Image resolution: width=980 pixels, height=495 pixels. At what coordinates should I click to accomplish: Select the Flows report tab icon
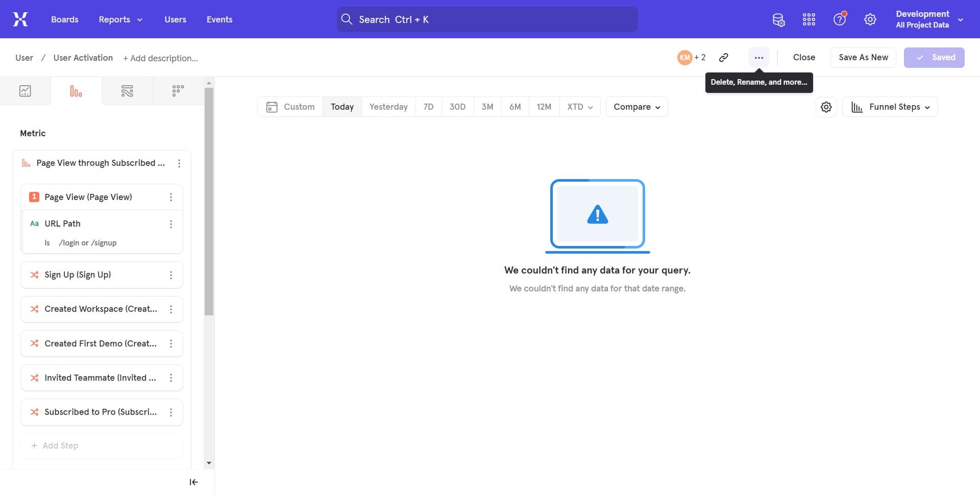click(x=127, y=91)
